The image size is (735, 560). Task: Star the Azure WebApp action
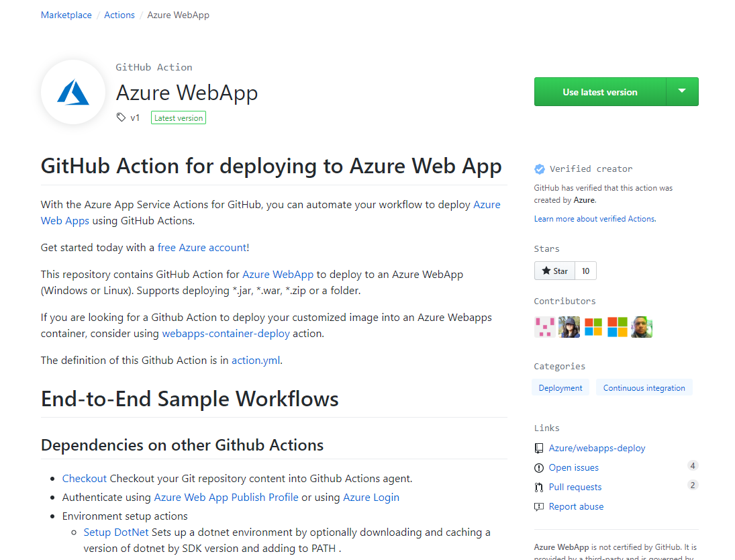coord(554,271)
